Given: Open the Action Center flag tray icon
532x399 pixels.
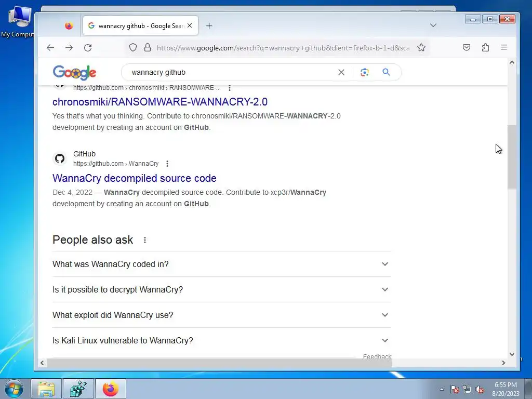Looking at the screenshot, I should 455,389.
